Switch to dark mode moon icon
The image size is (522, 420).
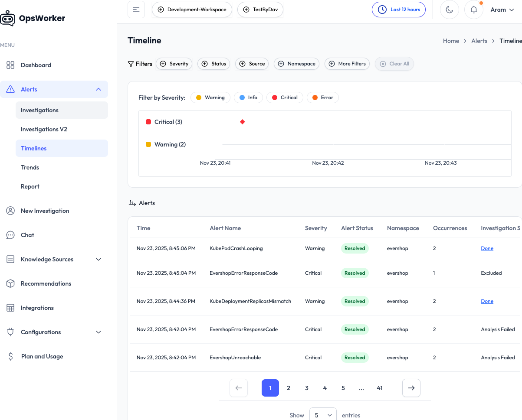point(450,10)
